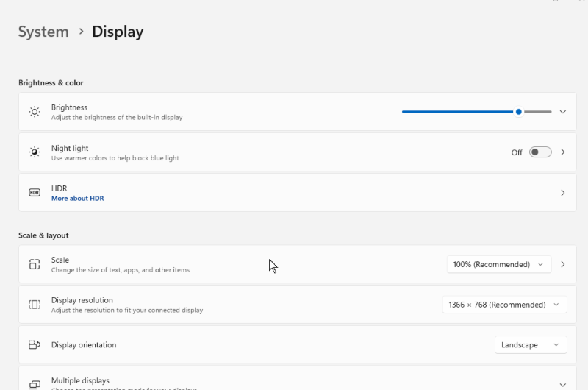The height and width of the screenshot is (390, 588).
Task: Expand the Brightness options chevron
Action: tap(562, 112)
